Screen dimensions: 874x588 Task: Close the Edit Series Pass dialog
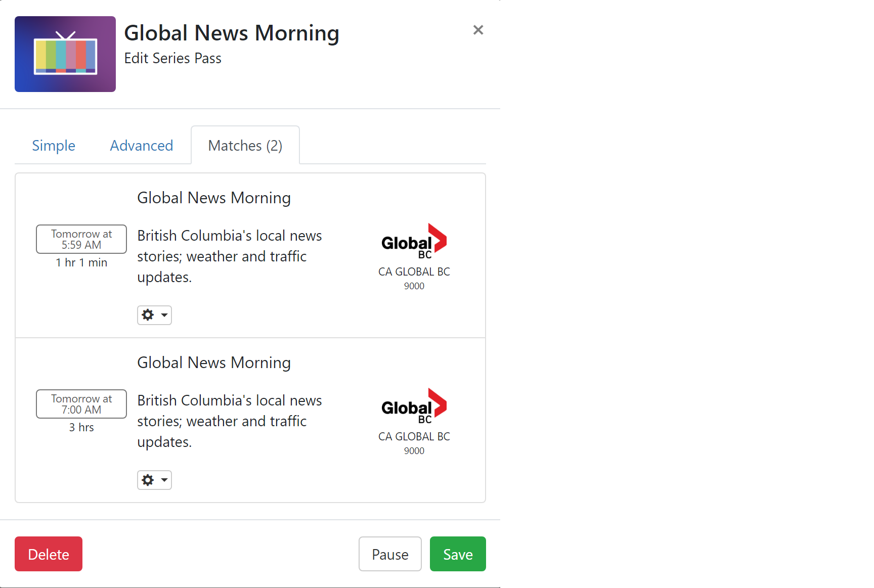[x=478, y=30]
